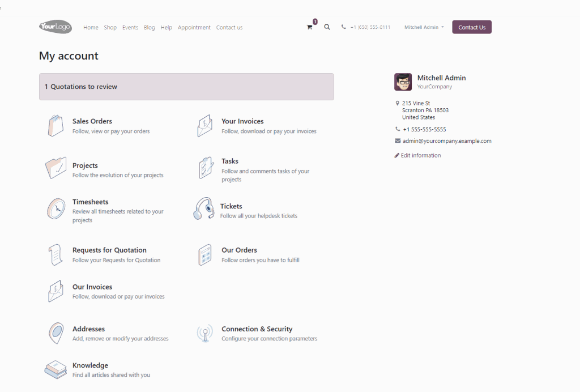Screen dimensions: 580x392
Task: Open the Shop menu item
Action: 110,27
